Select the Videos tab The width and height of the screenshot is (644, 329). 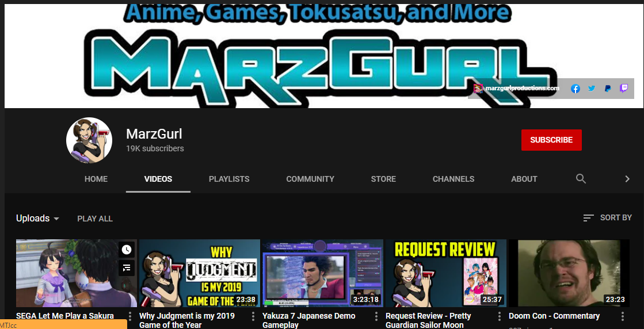pyautogui.click(x=158, y=179)
